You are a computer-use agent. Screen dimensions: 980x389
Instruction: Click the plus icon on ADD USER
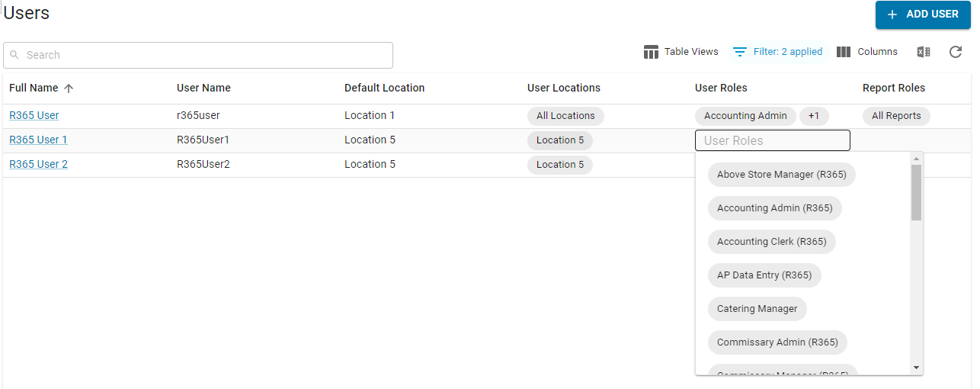click(x=892, y=14)
